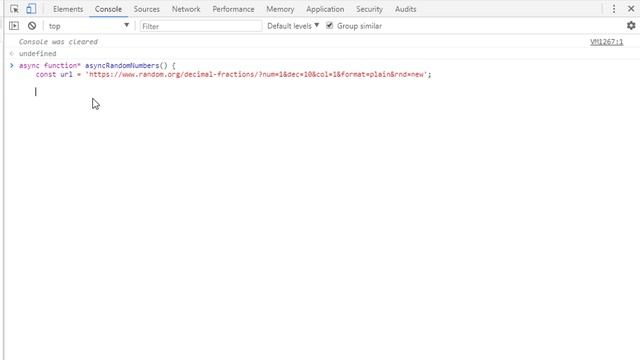This screenshot has height=360, width=640.
Task: Open the Performance tab
Action: (x=233, y=9)
